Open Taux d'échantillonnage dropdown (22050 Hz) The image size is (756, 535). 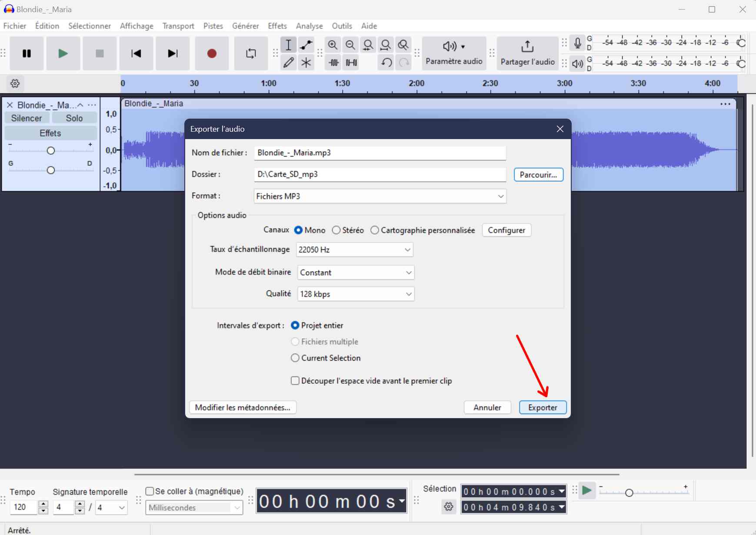pyautogui.click(x=354, y=250)
